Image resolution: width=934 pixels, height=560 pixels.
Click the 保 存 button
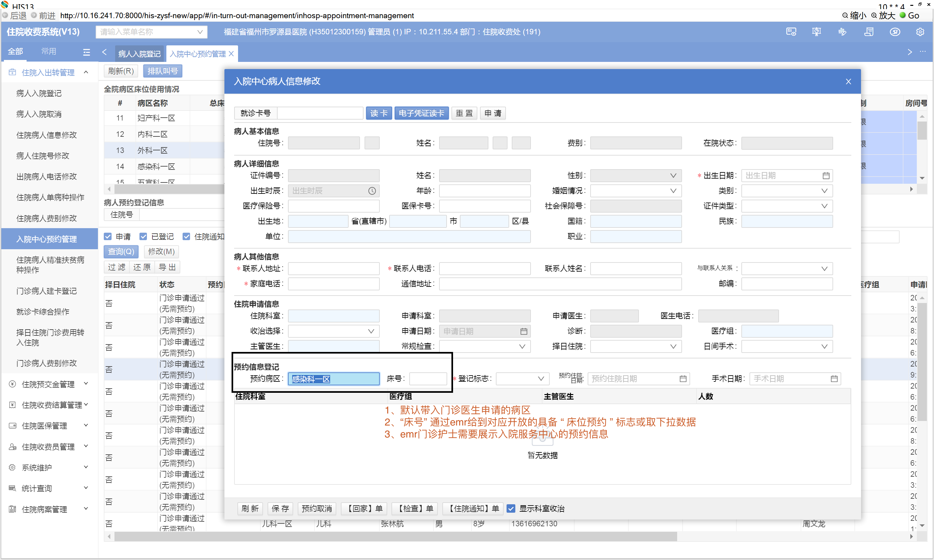click(280, 508)
